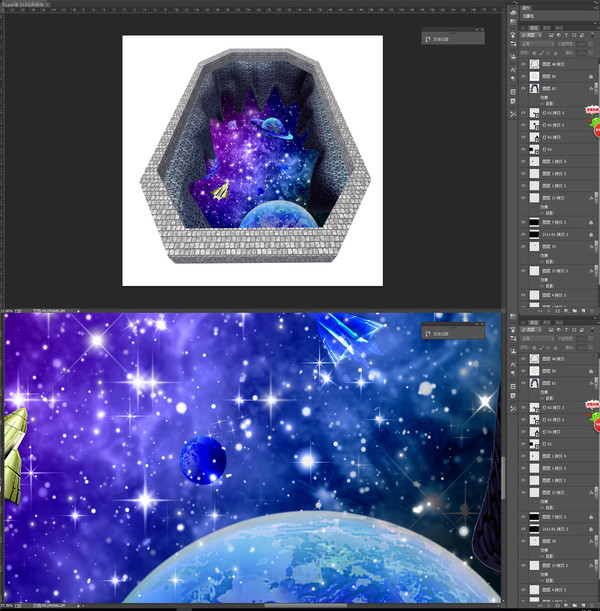Select the document tab at the top left
The width and height of the screenshot is (600, 611).
[24, 4]
